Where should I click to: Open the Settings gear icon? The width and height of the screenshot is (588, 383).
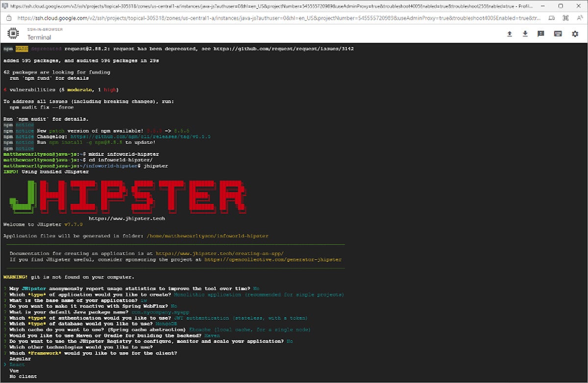pos(575,34)
